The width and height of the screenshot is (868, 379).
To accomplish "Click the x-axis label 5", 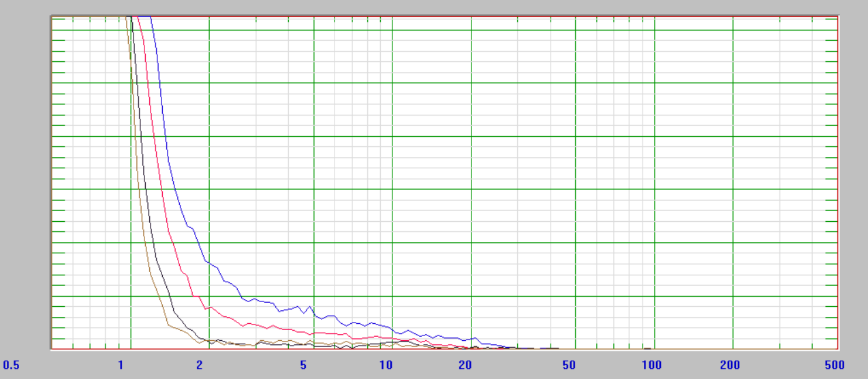I will (303, 365).
